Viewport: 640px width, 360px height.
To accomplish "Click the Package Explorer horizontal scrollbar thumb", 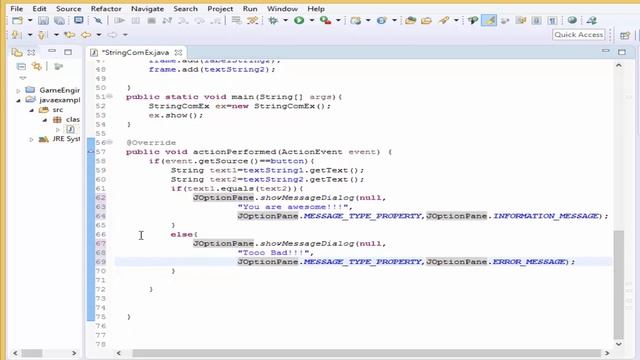I will [32, 353].
